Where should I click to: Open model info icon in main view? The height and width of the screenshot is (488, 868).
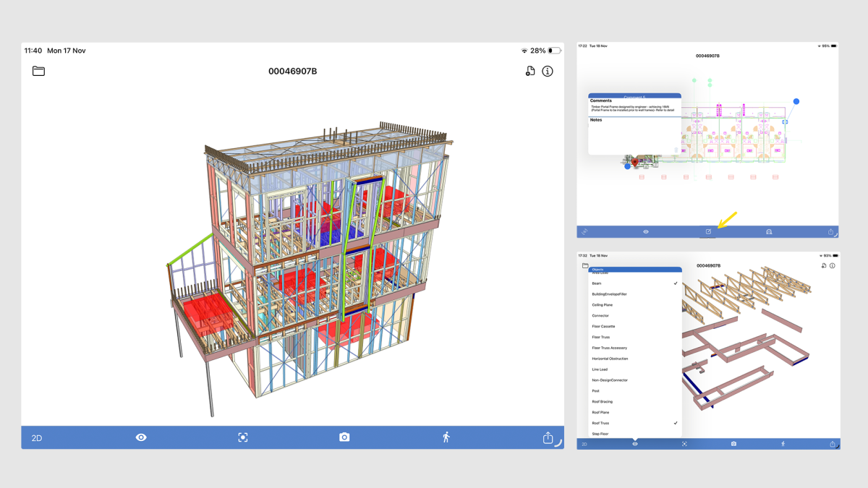pos(548,71)
